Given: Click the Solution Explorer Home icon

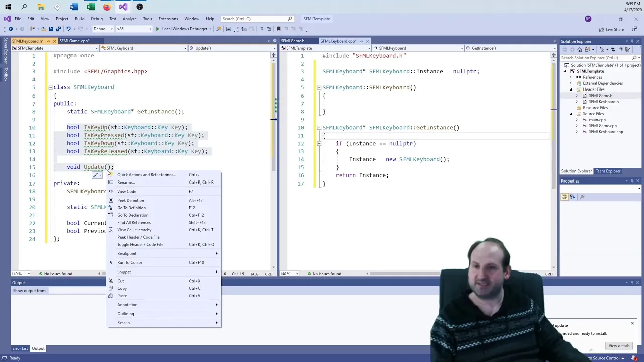Looking at the screenshot, I should click(580, 50).
